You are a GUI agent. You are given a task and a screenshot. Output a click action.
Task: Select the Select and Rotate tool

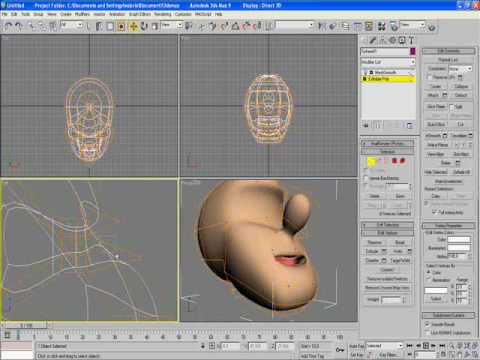tap(144, 26)
